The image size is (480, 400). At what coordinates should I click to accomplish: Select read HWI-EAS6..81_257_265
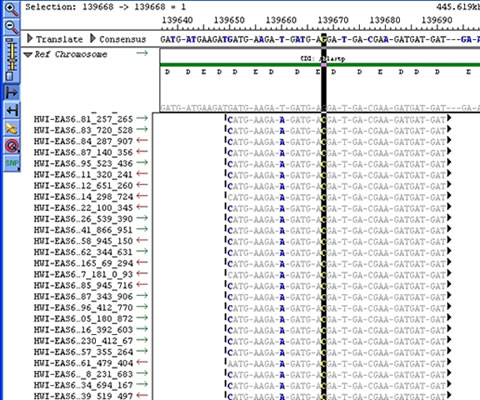83,119
